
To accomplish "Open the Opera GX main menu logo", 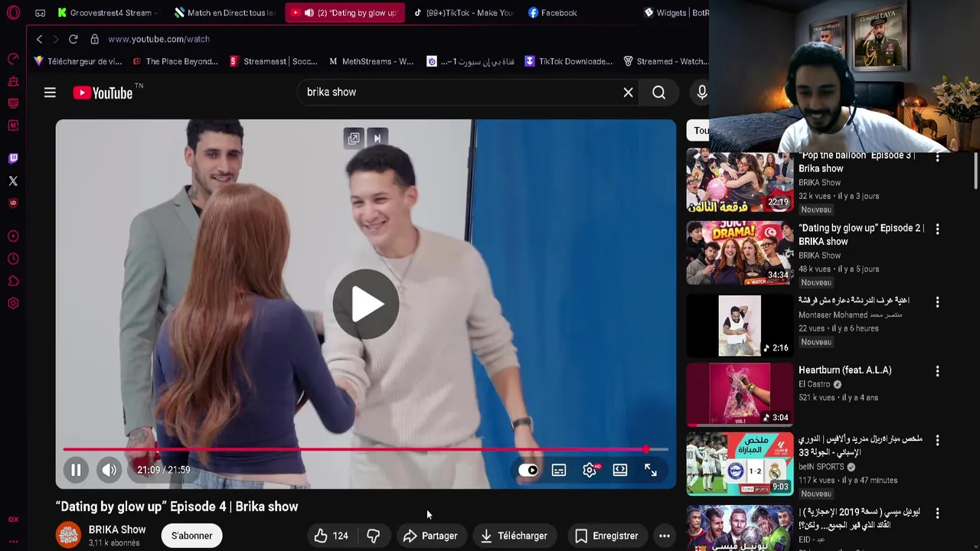I will pos(13,12).
